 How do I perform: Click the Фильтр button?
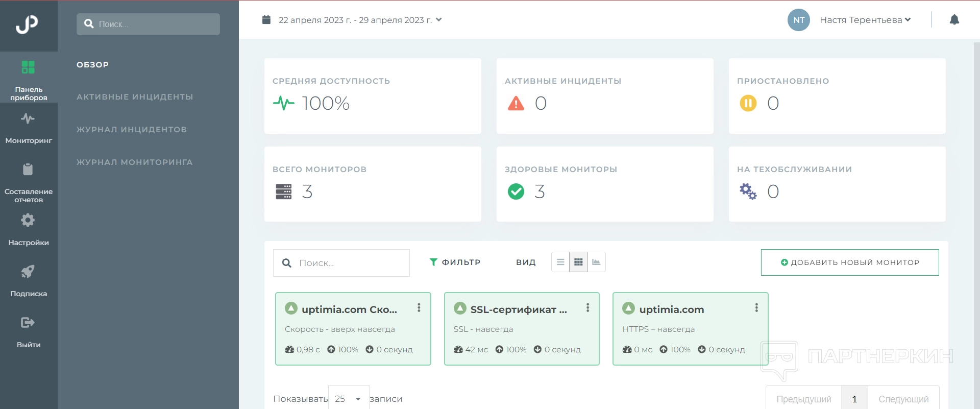point(455,262)
